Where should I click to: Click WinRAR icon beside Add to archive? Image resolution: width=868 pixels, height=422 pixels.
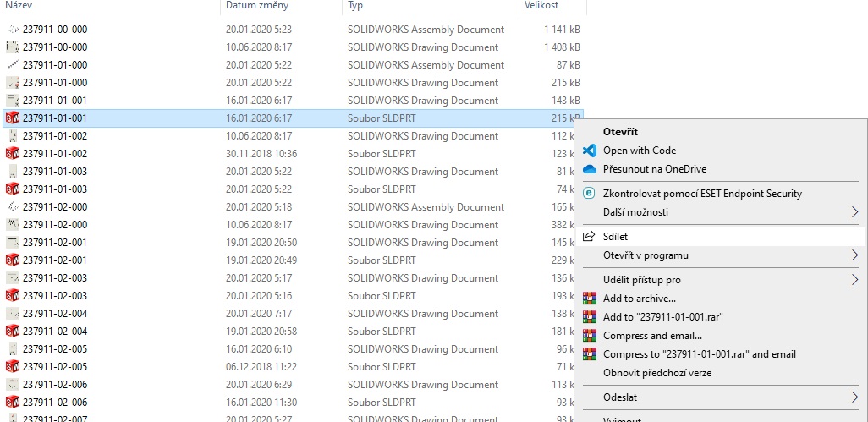click(x=590, y=298)
